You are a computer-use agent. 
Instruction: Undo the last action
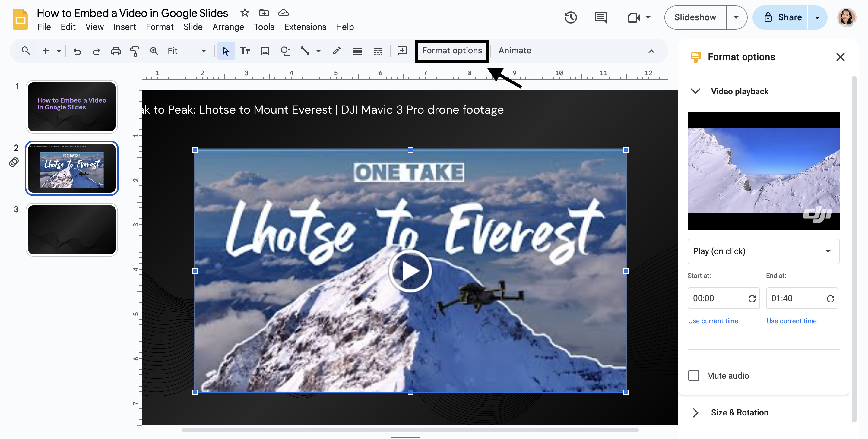tap(77, 51)
